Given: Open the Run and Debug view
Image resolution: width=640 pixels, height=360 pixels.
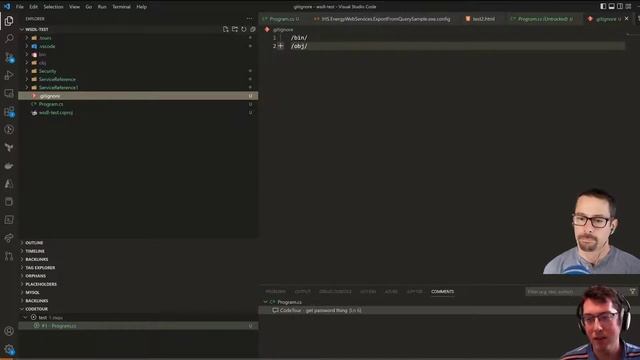Looking at the screenshot, I should [x=9, y=75].
